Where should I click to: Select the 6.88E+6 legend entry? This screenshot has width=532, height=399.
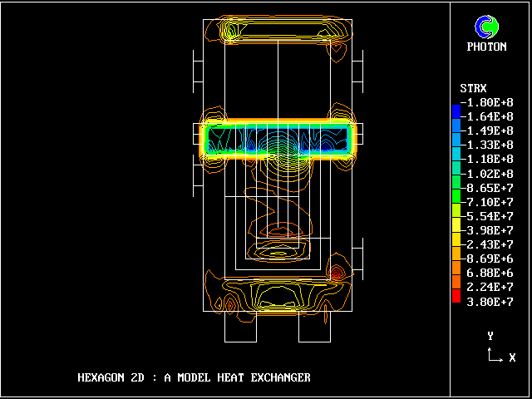[x=491, y=273]
